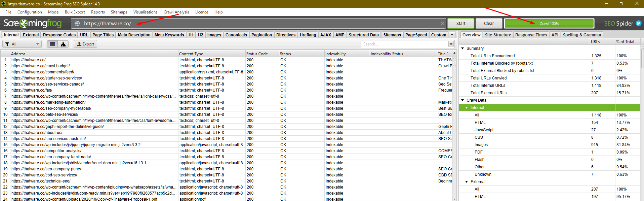Open the tabs overflow dropdown arrow
Screen dimensions: 644x201
pos(452,35)
